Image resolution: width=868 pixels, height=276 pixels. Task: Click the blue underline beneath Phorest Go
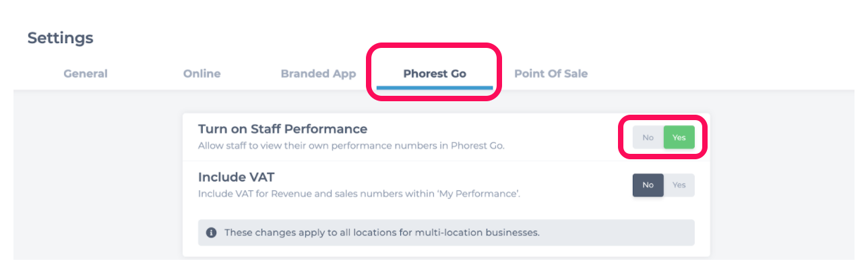[x=435, y=88]
